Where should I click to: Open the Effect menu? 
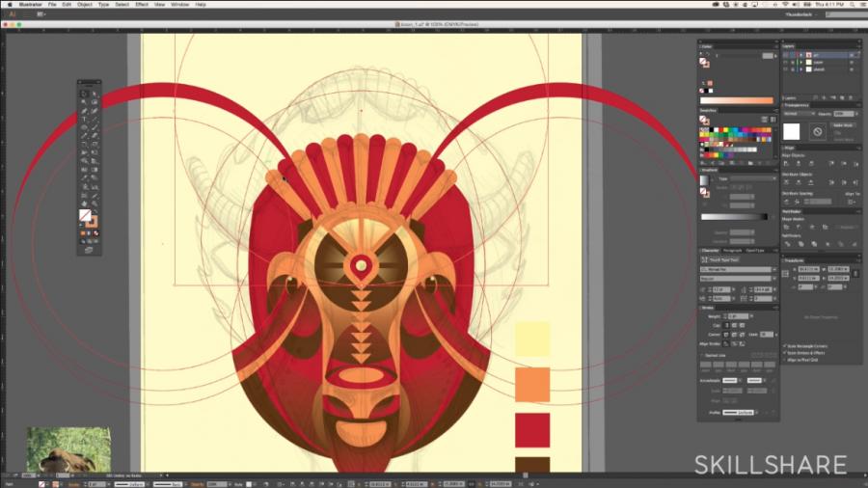point(141,5)
